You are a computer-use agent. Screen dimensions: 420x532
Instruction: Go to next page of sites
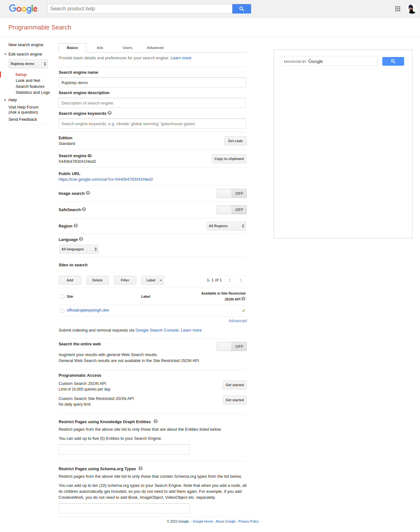coord(241,280)
